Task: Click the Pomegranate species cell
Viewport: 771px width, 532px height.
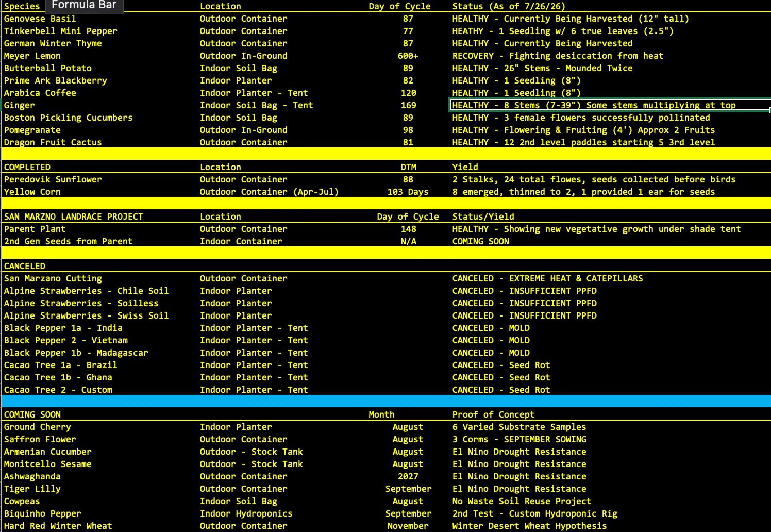Action: 32,130
